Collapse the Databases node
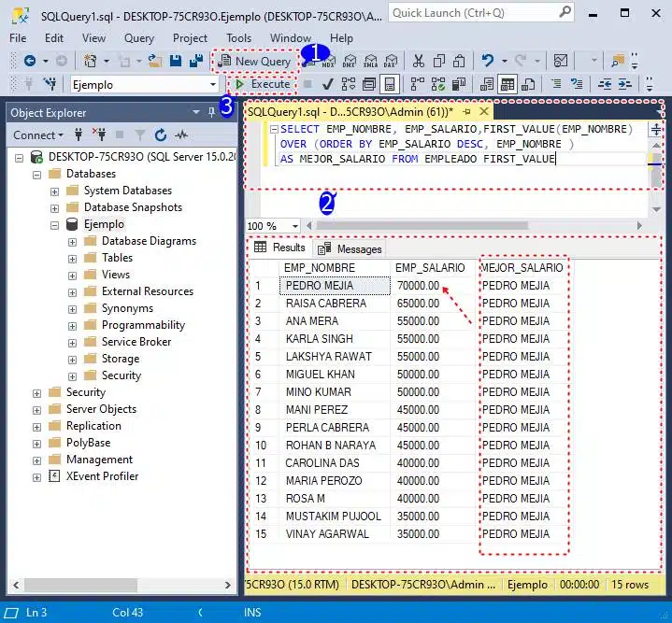672x623 pixels. point(36,175)
